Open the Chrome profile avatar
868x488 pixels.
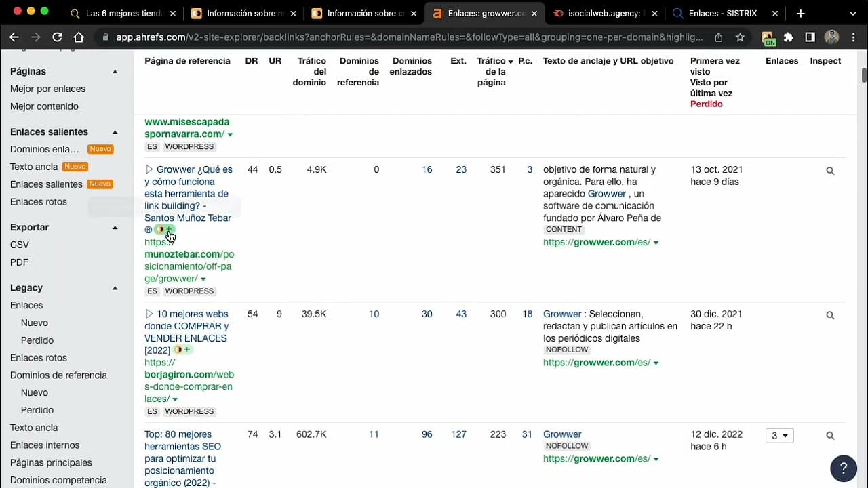click(x=831, y=37)
